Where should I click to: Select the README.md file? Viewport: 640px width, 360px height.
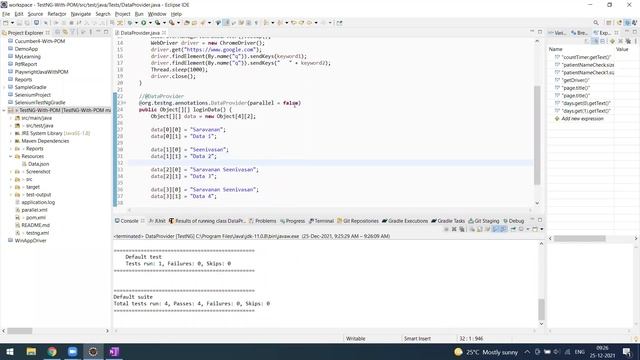pos(36,225)
